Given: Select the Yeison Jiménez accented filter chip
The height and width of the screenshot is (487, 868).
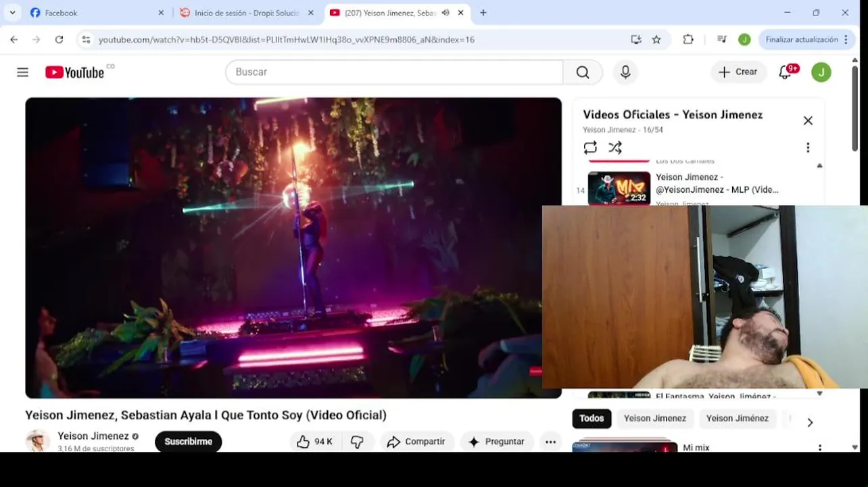Looking at the screenshot, I should click(738, 419).
